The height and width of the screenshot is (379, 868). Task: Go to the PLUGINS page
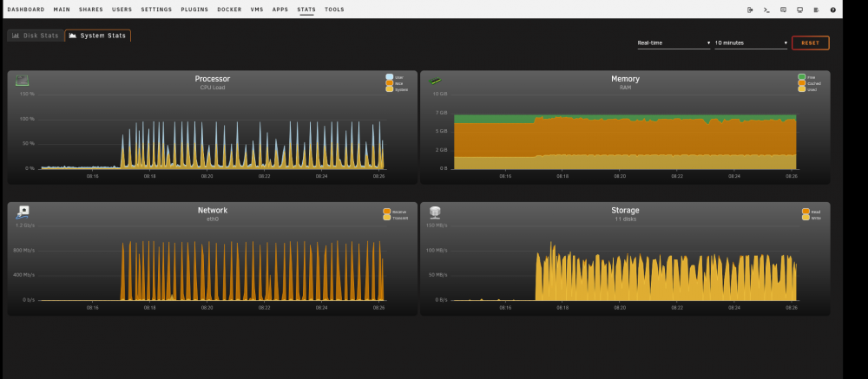(x=194, y=10)
